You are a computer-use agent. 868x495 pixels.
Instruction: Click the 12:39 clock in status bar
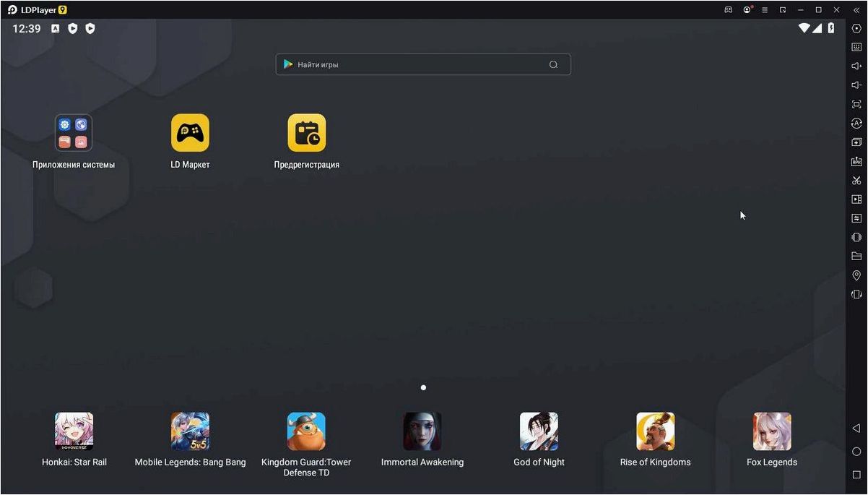[27, 28]
